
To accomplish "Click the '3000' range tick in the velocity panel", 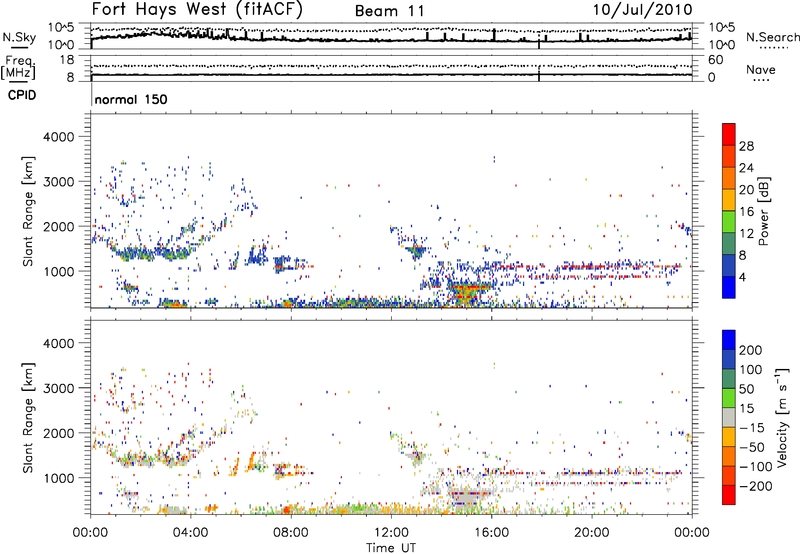I will tap(58, 388).
